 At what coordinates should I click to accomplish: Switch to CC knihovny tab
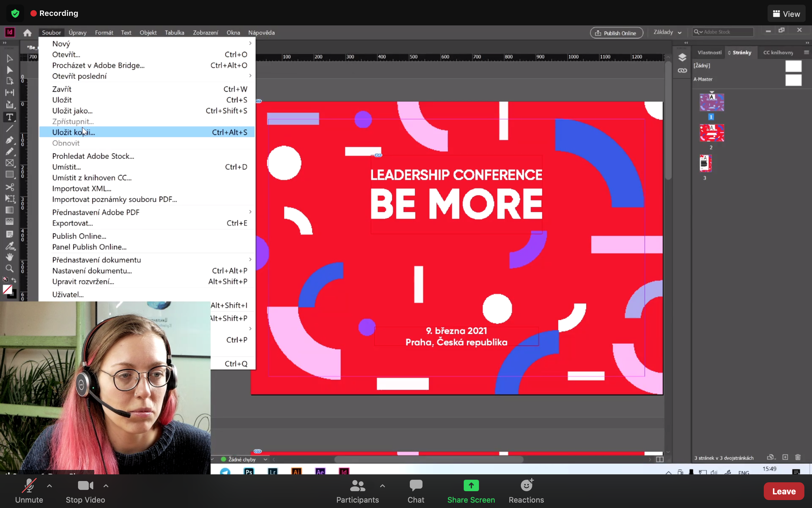coord(778,52)
